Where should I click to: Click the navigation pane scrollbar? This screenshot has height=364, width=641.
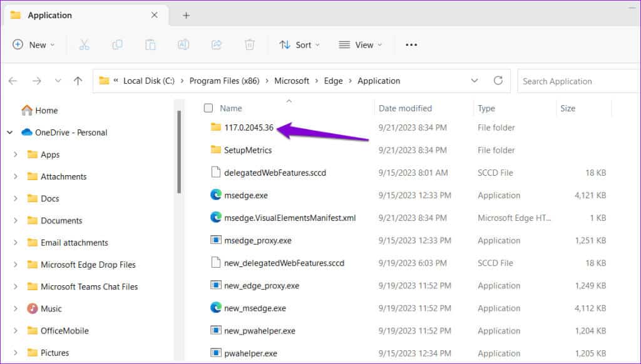[178, 151]
